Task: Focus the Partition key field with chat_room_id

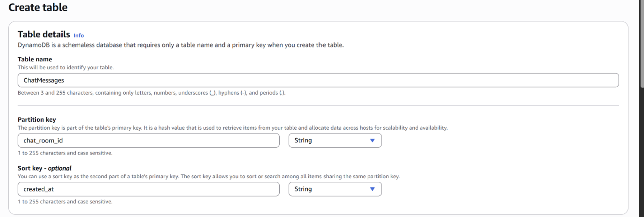Action: pos(149,140)
